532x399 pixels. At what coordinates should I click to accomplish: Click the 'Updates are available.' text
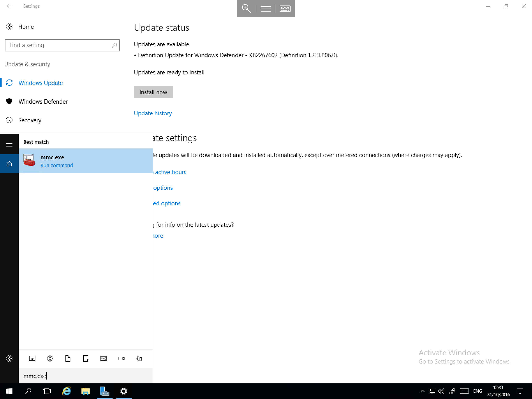pos(162,44)
